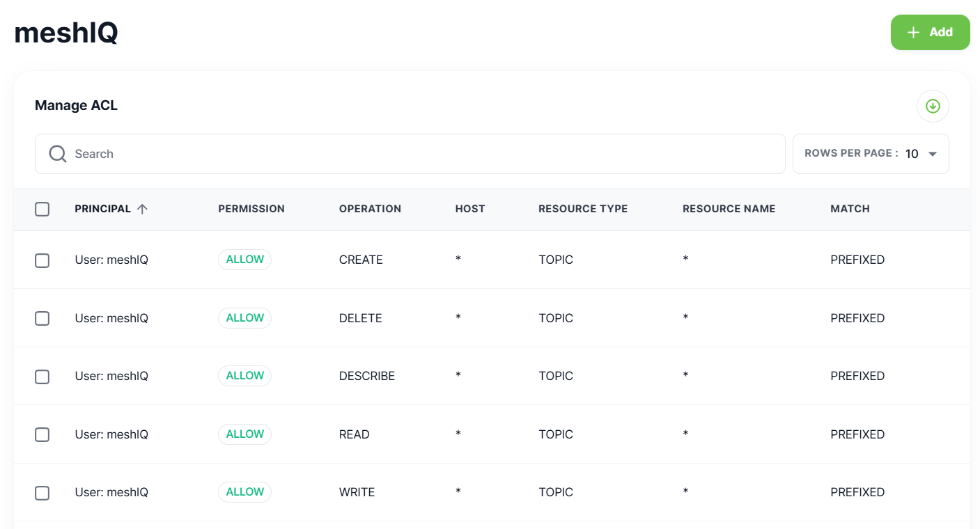980x529 pixels.
Task: Check the DELETE operation row checkbox
Action: (x=42, y=318)
